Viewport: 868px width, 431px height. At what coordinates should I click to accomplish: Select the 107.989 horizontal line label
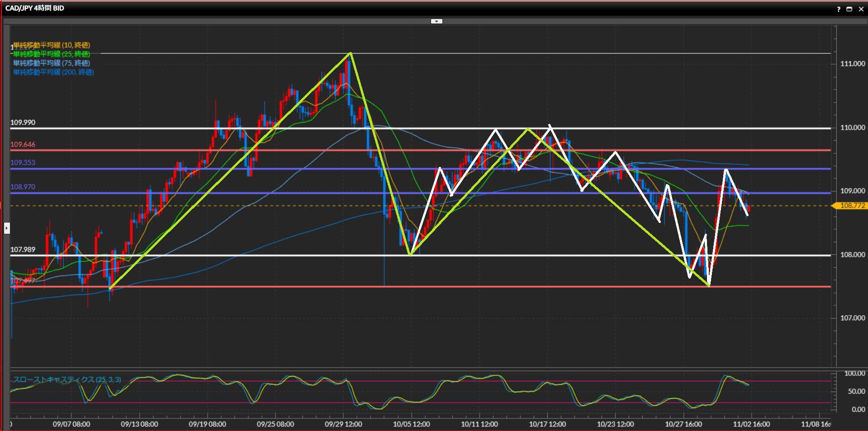[23, 250]
